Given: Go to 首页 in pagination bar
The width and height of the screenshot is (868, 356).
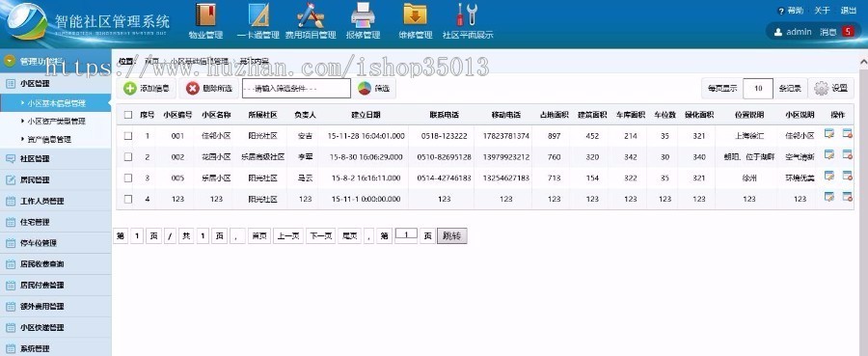Looking at the screenshot, I should 258,235.
